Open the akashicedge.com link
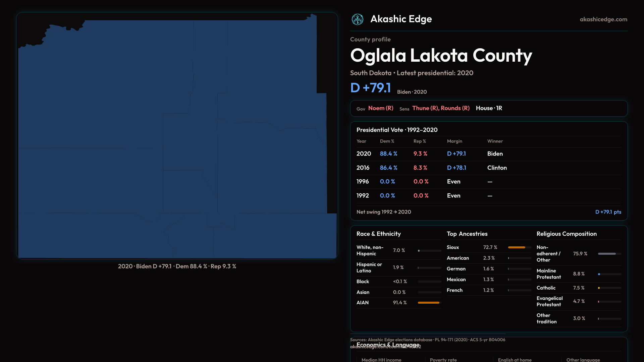The image size is (644, 362). click(603, 19)
